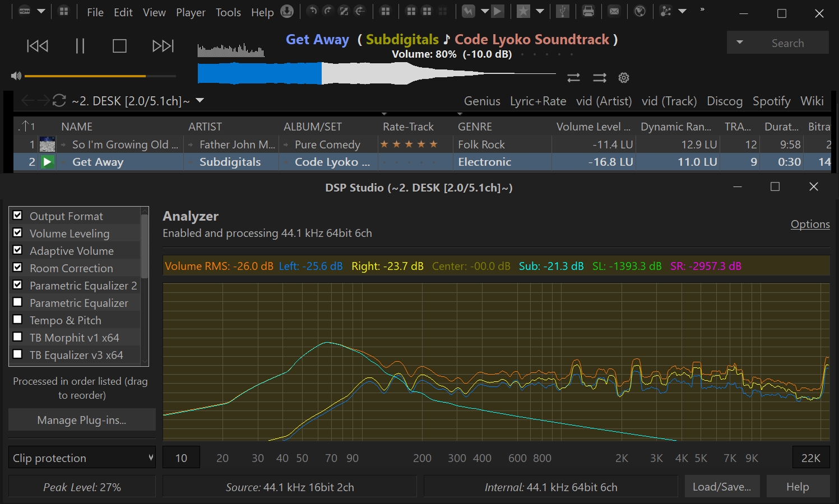The height and width of the screenshot is (504, 839).
Task: Pause playback of Get Away
Action: coord(80,46)
